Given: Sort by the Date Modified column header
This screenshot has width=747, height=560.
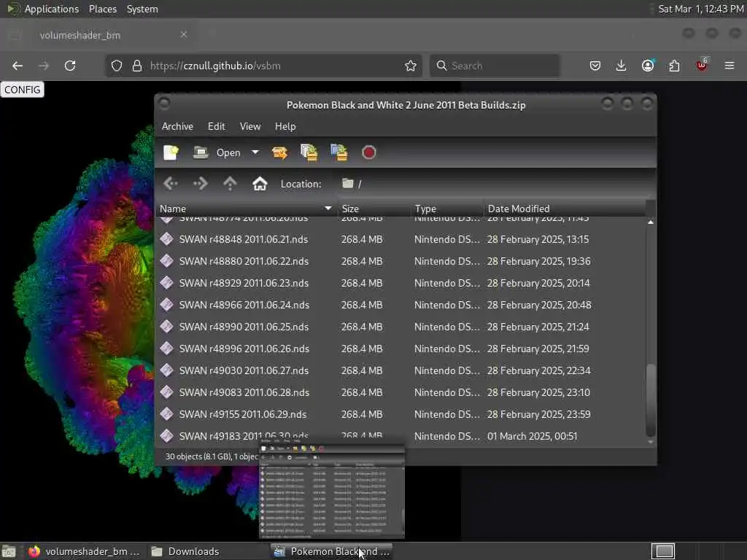Looking at the screenshot, I should (564, 209).
